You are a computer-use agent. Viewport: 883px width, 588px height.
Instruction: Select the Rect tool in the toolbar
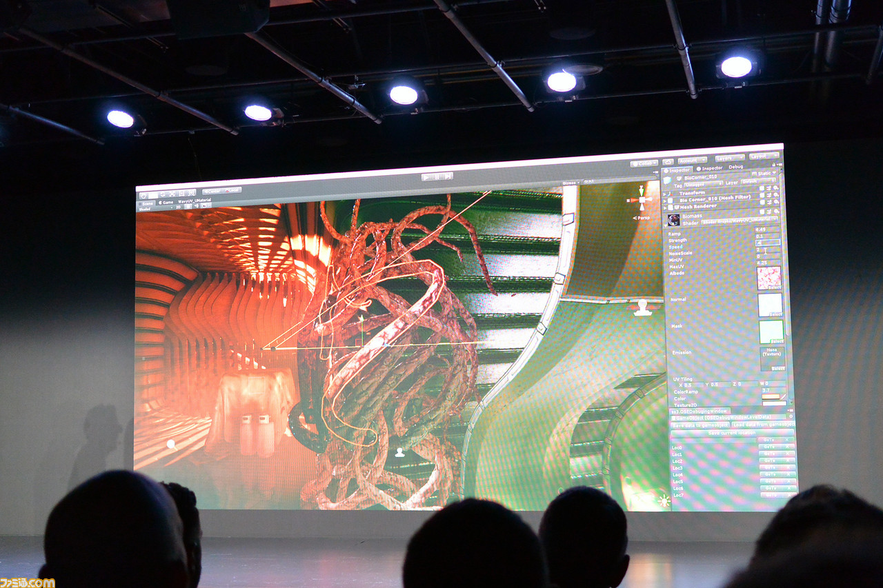pyautogui.click(x=181, y=194)
